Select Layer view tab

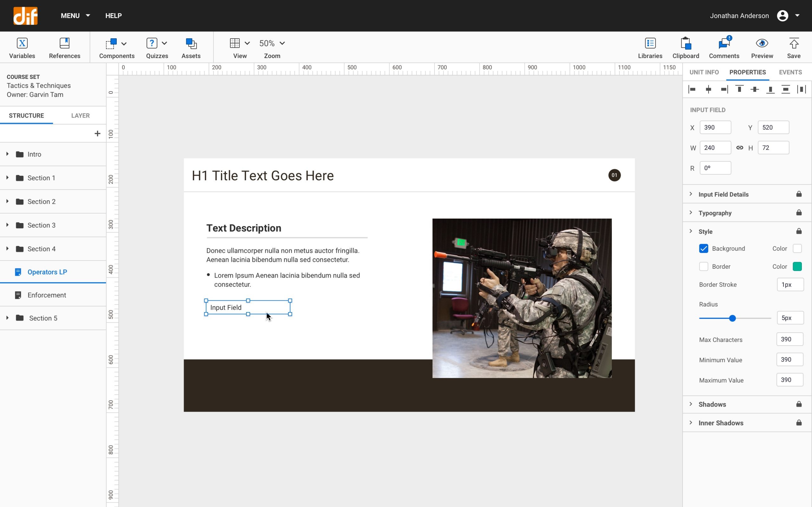80,115
